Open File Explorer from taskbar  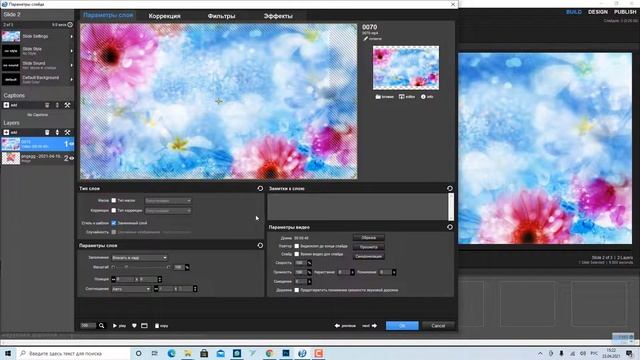pos(188,353)
